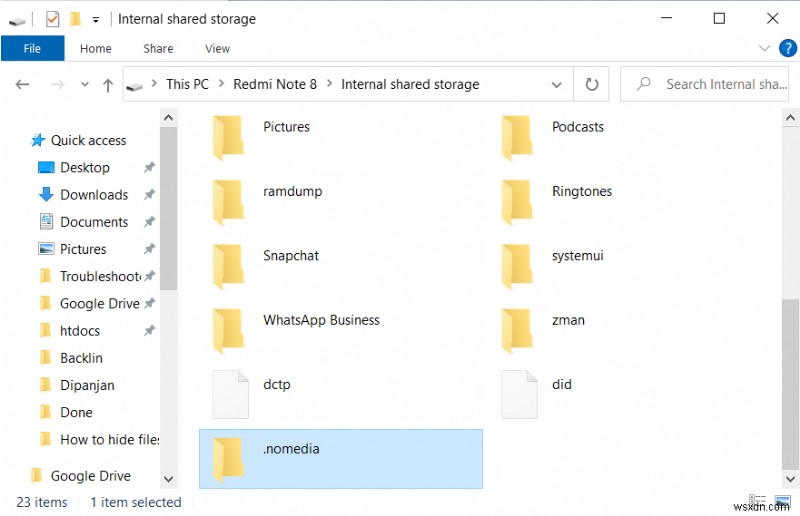Image resolution: width=800 pixels, height=516 pixels.
Task: Expand the breadcrumb chevron after Redmi Note 8
Action: [330, 84]
